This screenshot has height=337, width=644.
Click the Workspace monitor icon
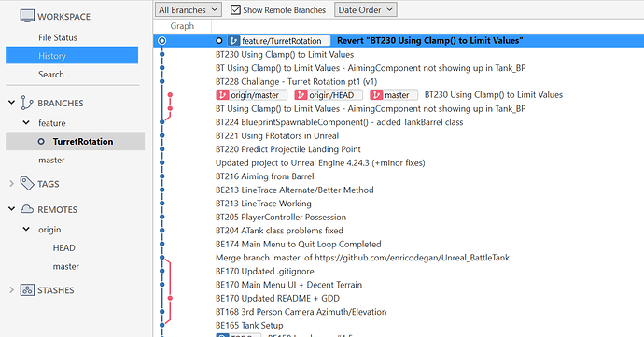(x=27, y=16)
